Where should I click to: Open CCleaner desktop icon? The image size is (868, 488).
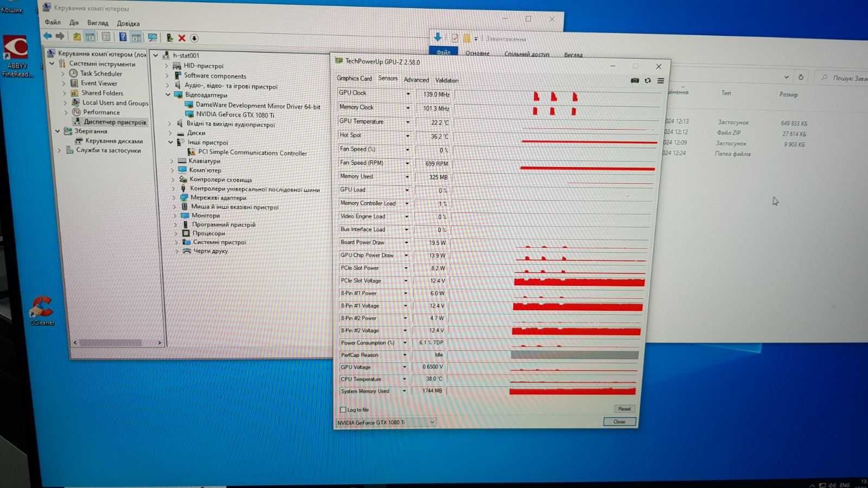(42, 310)
